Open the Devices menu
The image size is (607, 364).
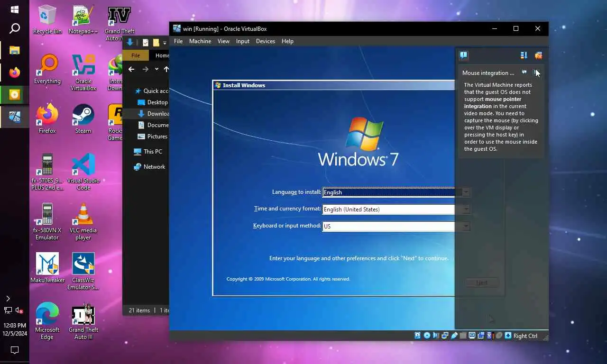point(266,41)
